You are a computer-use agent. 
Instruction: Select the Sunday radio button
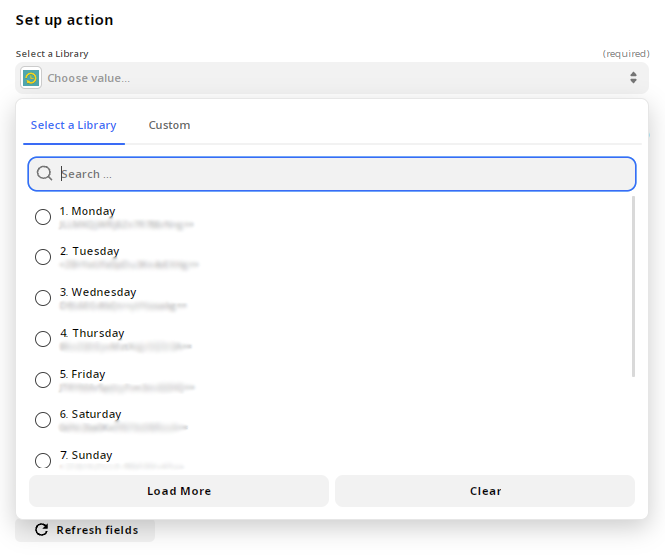coord(43,460)
